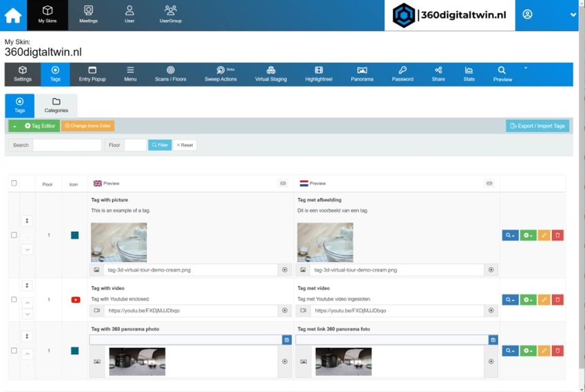This screenshot has width=585, height=392.
Task: Open Share options
Action: pyautogui.click(x=438, y=74)
